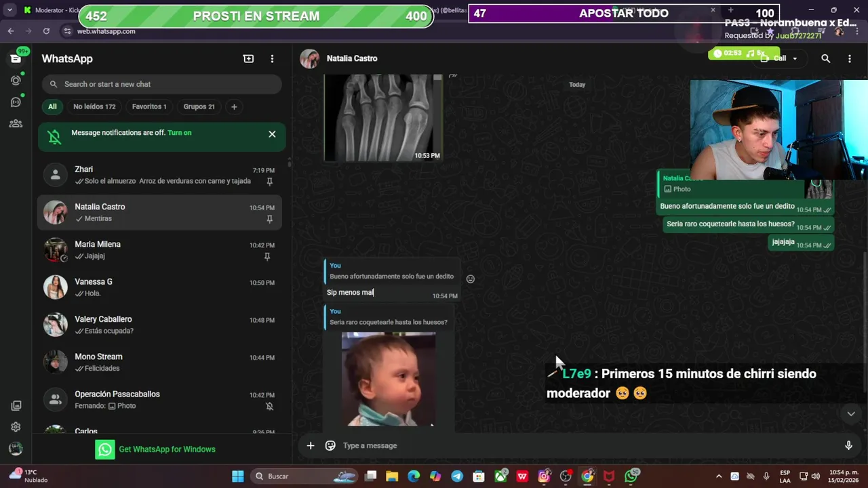This screenshot has height=488, width=868.
Task: Start a new chat with the compose icon
Action: (x=249, y=59)
